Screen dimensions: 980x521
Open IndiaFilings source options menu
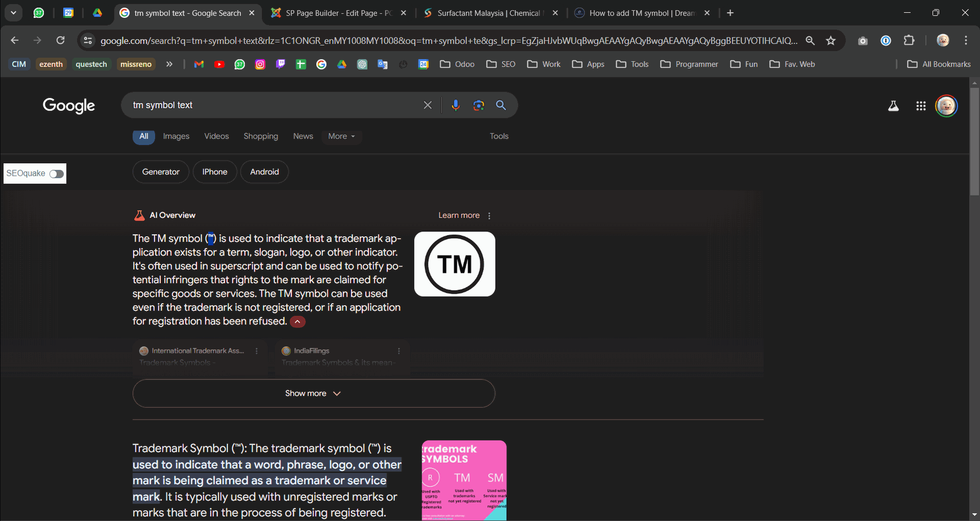coord(399,351)
